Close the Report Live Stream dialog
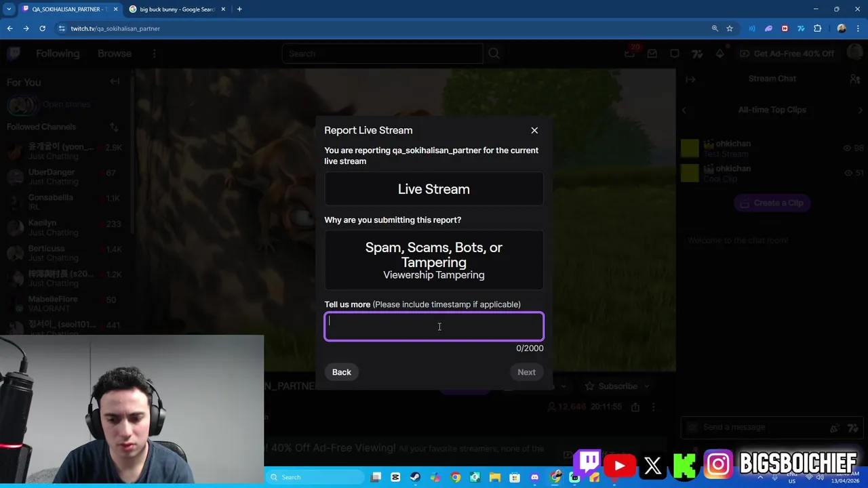The width and height of the screenshot is (868, 488). click(534, 130)
